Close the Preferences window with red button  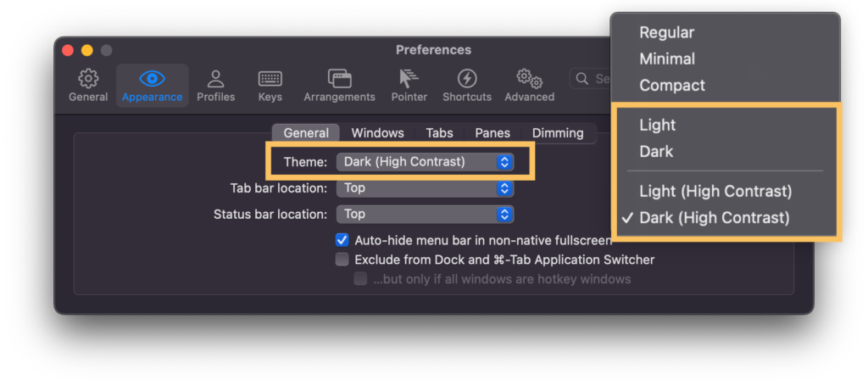tap(68, 50)
